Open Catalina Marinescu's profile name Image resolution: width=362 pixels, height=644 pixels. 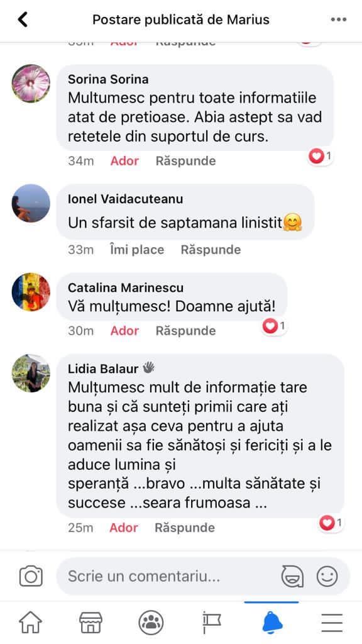[x=126, y=287]
